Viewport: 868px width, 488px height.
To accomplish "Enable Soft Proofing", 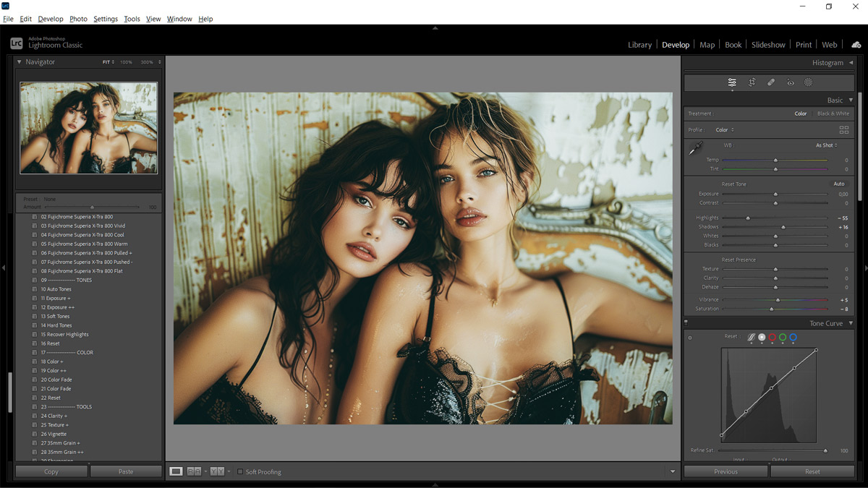I will [239, 471].
